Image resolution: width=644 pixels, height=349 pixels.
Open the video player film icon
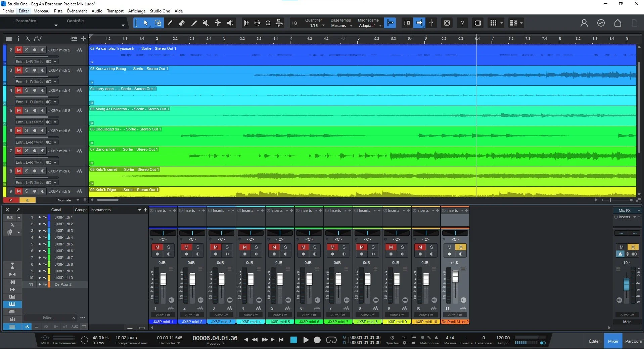point(477,23)
